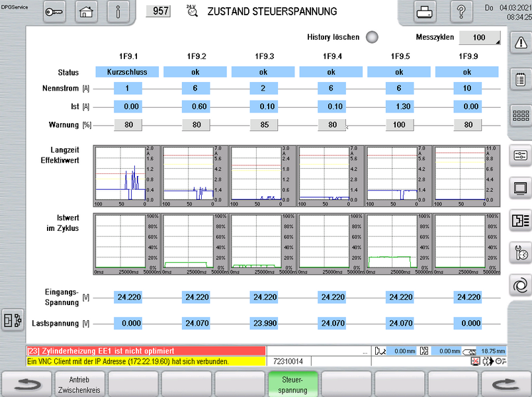The width and height of the screenshot is (532, 397).
Task: Edit the 1F9.3 warning value 85
Action: point(263,124)
